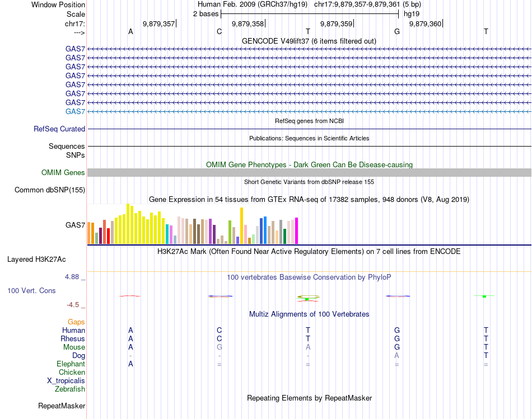Click the cyan bar in the GTEx expression chart
This screenshot has width=532, height=419.
pos(167,234)
